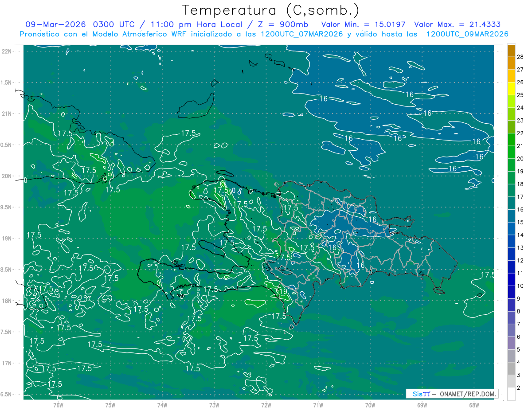Click the "69W" longitude axis label
This screenshot has width=532, height=411.
pyautogui.click(x=422, y=405)
